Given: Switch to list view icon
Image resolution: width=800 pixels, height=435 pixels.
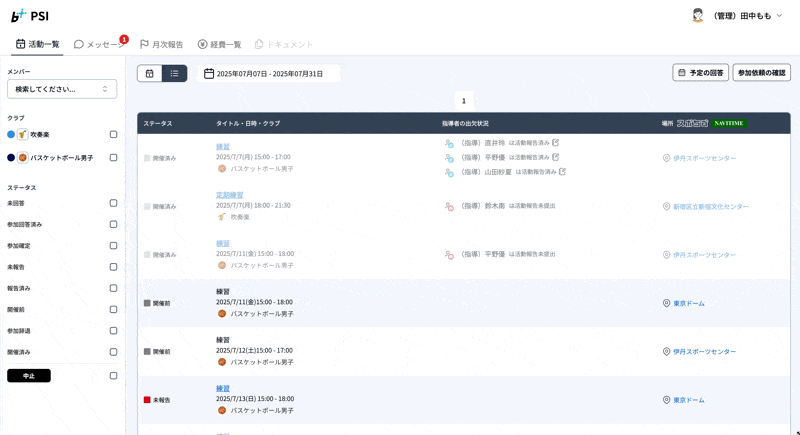Looking at the screenshot, I should (174, 73).
